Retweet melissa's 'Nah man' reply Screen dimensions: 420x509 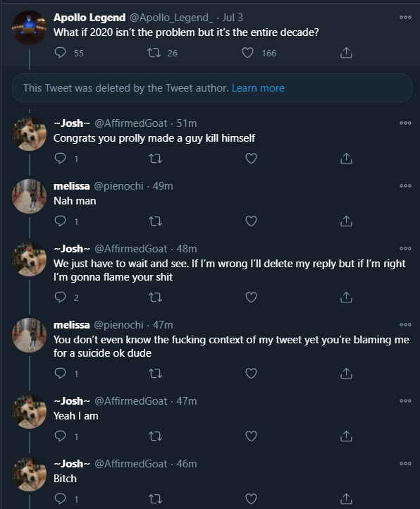(x=155, y=221)
